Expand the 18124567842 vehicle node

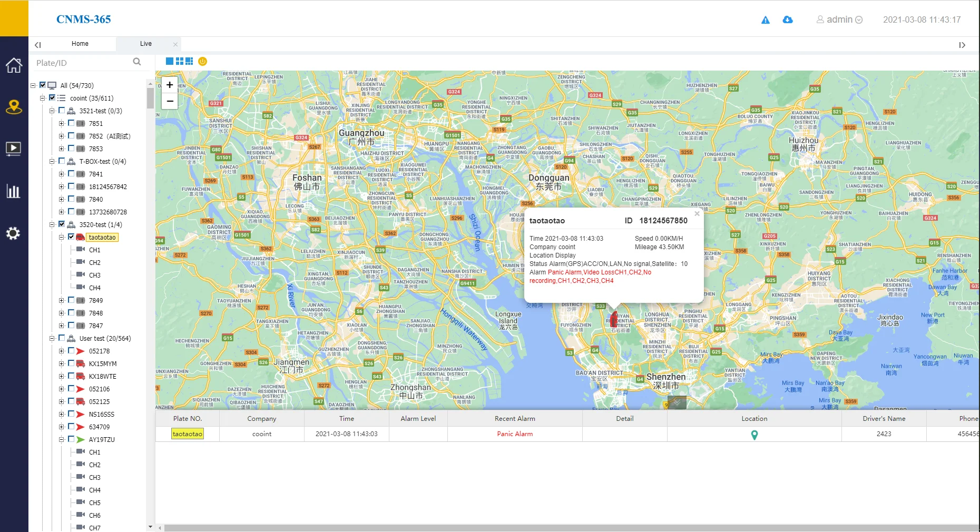pyautogui.click(x=61, y=186)
